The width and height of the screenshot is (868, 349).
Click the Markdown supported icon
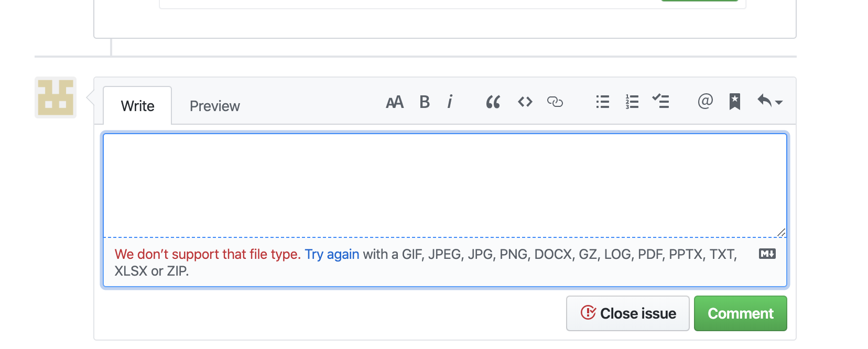tap(767, 254)
